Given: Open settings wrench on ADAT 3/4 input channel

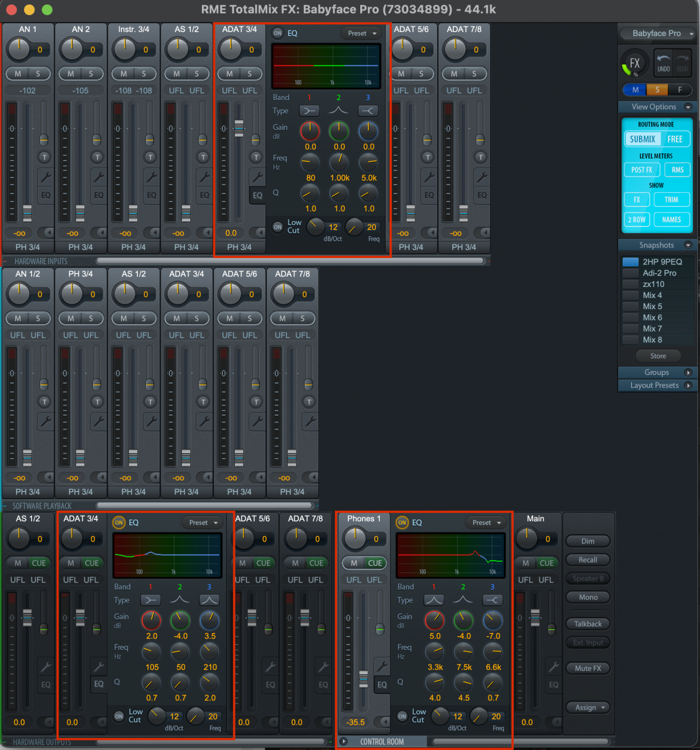Looking at the screenshot, I should pyautogui.click(x=257, y=176).
